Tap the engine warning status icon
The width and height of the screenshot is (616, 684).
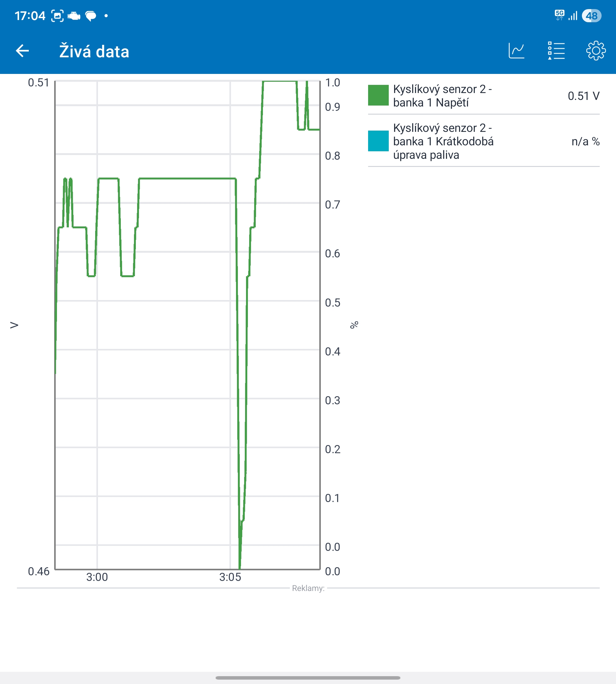click(x=74, y=16)
